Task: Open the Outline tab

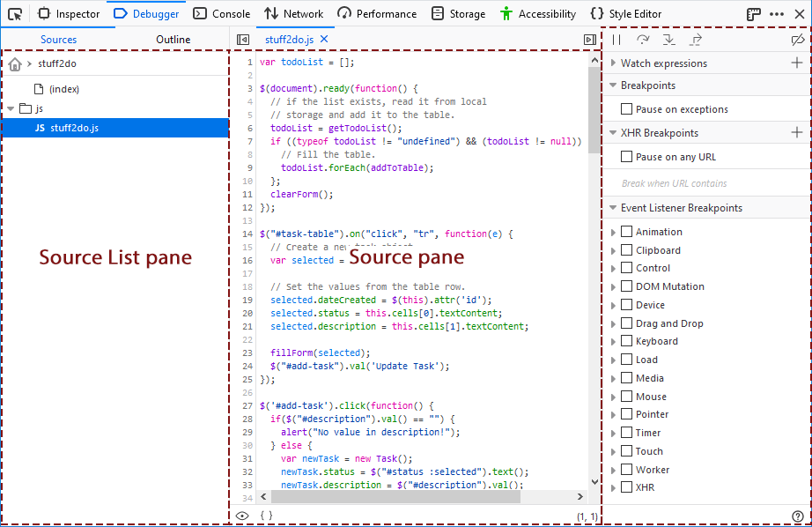Action: [173, 40]
